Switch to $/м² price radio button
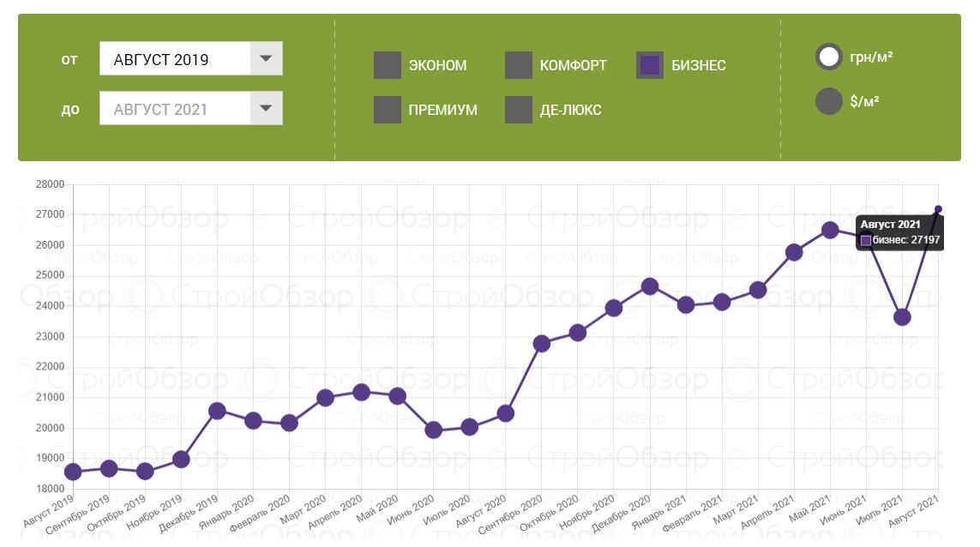Viewport: 980px width, 547px height. [x=829, y=101]
